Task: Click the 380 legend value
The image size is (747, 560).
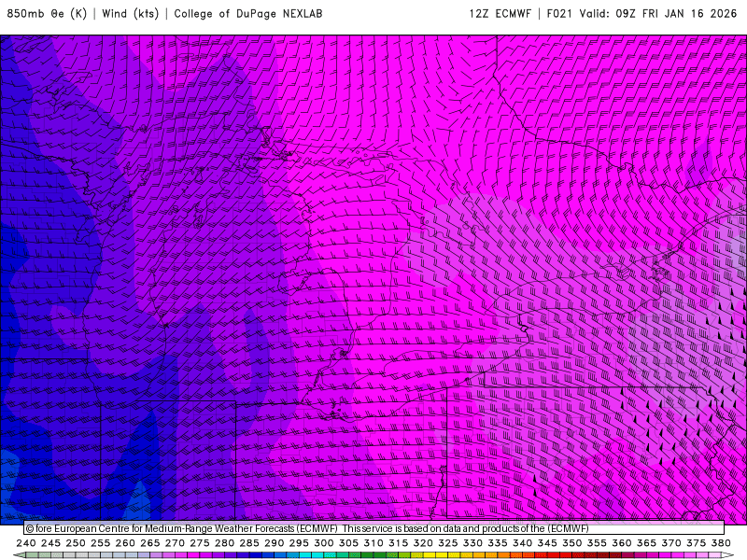Action: (721, 543)
